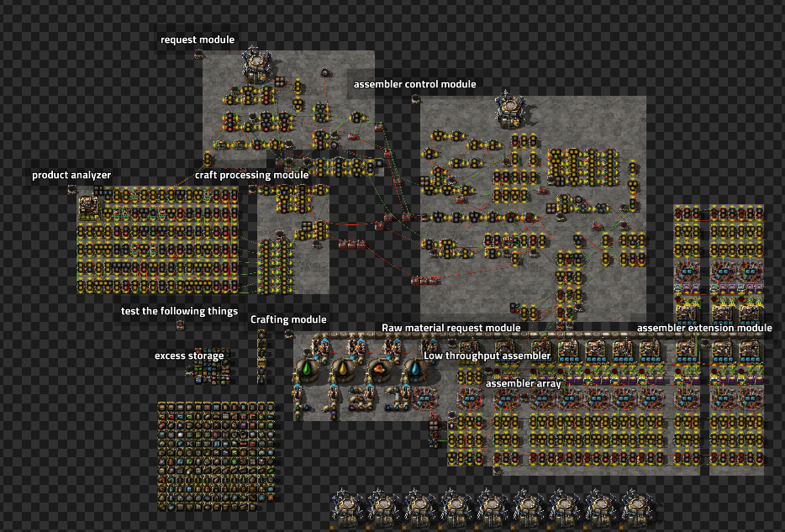Select the power pole beside the request module label
Image resolution: width=785 pixels, height=532 pixels.
click(x=198, y=54)
